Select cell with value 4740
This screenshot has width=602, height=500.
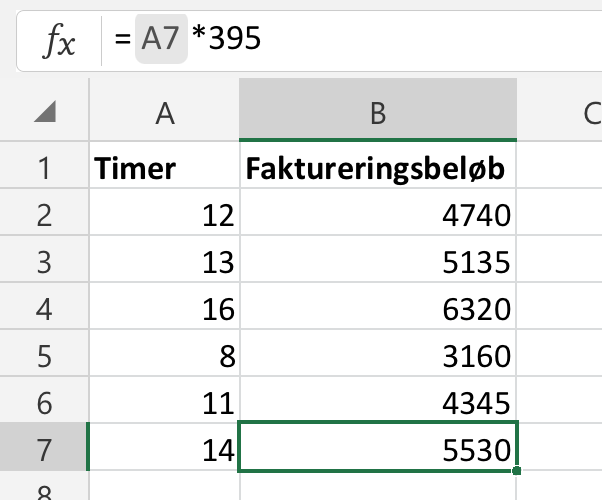click(378, 215)
